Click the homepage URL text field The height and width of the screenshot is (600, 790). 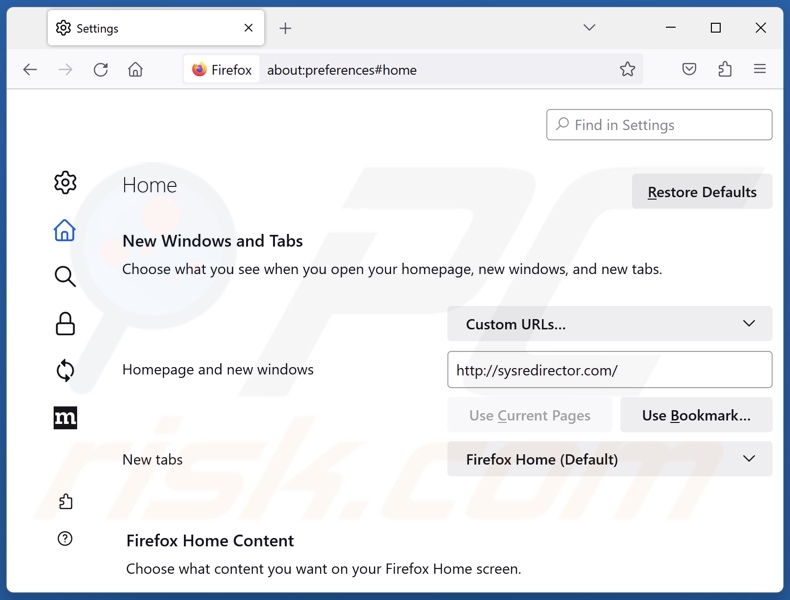(609, 370)
